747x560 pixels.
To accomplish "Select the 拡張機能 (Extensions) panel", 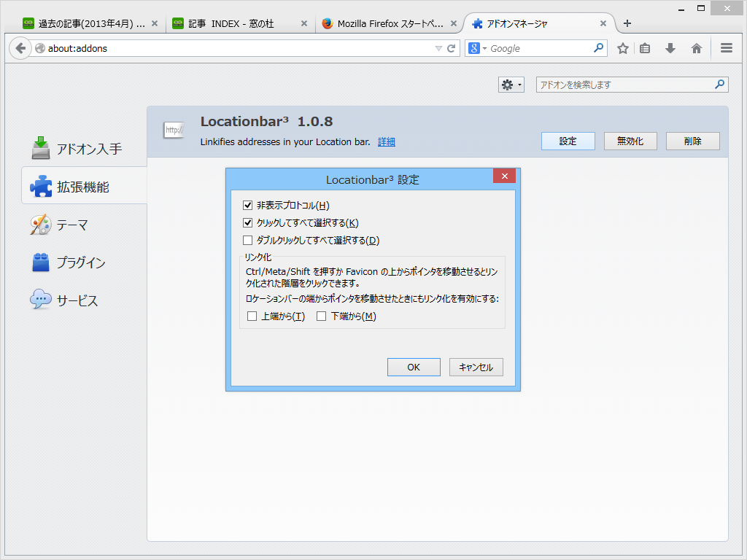I will 73,185.
